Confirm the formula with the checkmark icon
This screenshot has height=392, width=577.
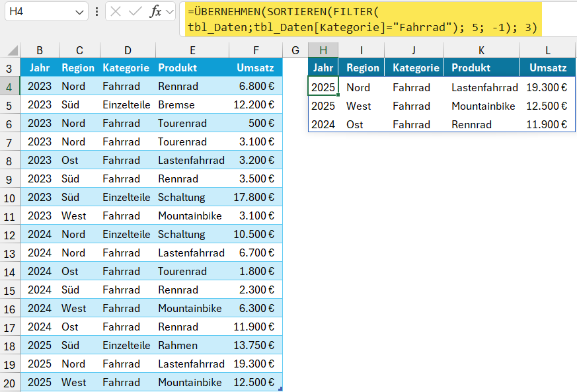(x=135, y=12)
